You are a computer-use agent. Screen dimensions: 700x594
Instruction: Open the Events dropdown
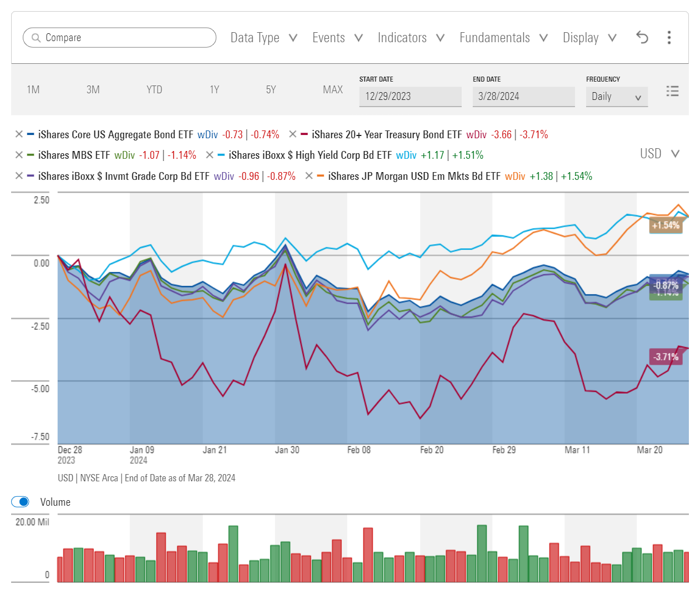(337, 38)
